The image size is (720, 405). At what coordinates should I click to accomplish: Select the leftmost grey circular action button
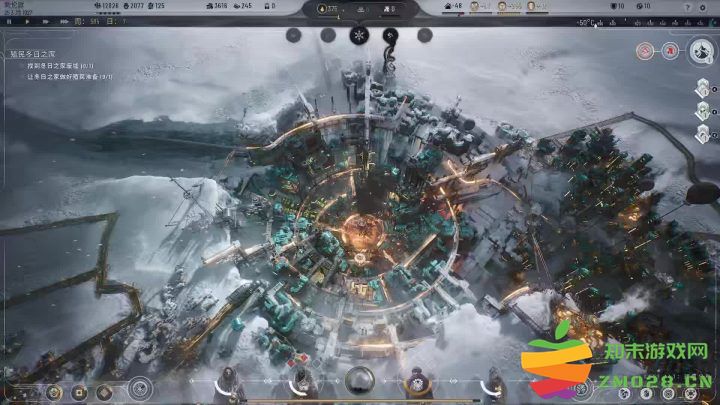click(293, 35)
